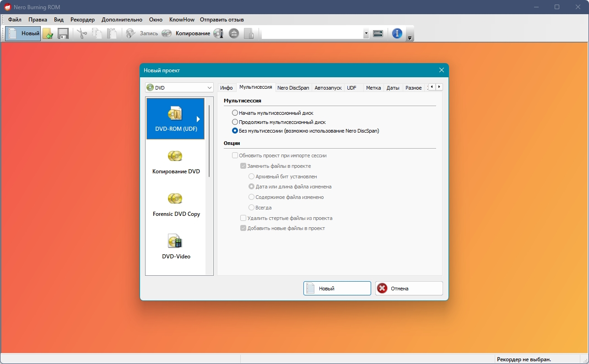Select Начать мультисессионный диск radio button

[235, 113]
